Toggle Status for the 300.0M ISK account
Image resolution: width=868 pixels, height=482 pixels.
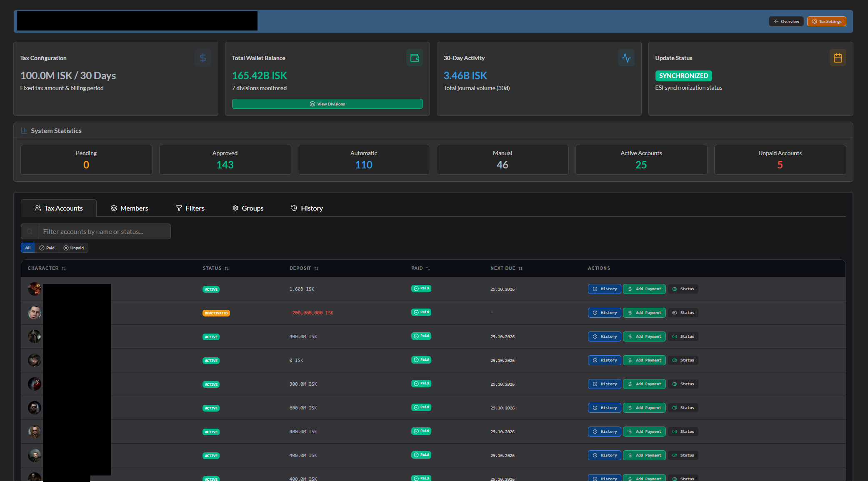[683, 384]
